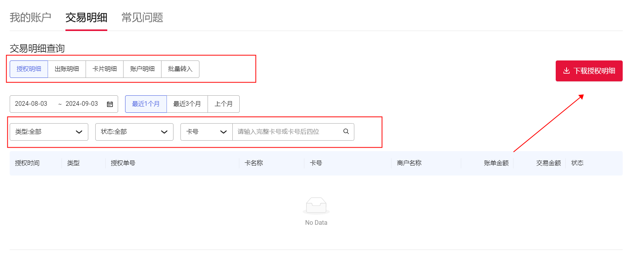Select the 批量转入 segment
Image resolution: width=644 pixels, height=279 pixels.
180,69
